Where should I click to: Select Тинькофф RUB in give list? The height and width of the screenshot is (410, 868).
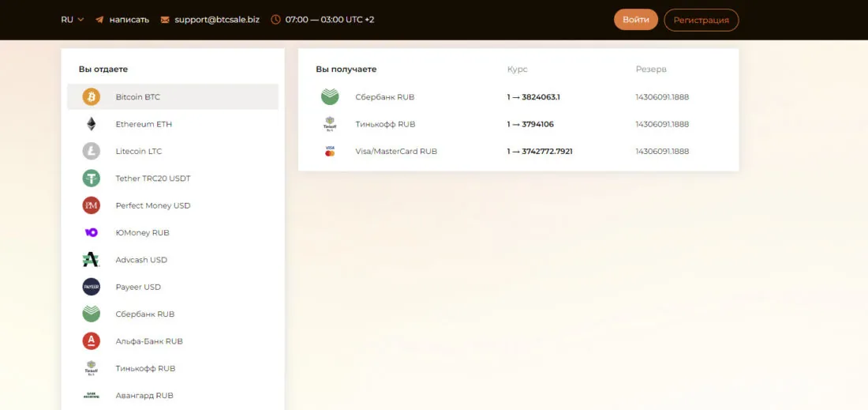tap(145, 368)
